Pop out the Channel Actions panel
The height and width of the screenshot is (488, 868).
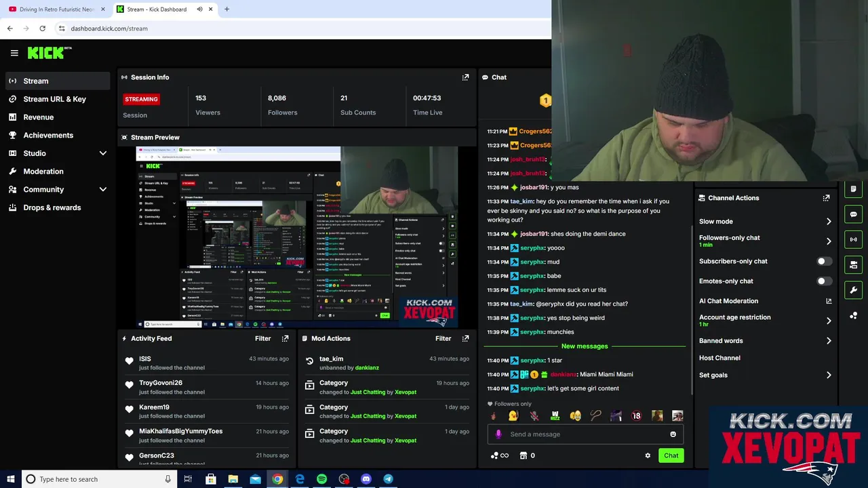click(x=826, y=198)
